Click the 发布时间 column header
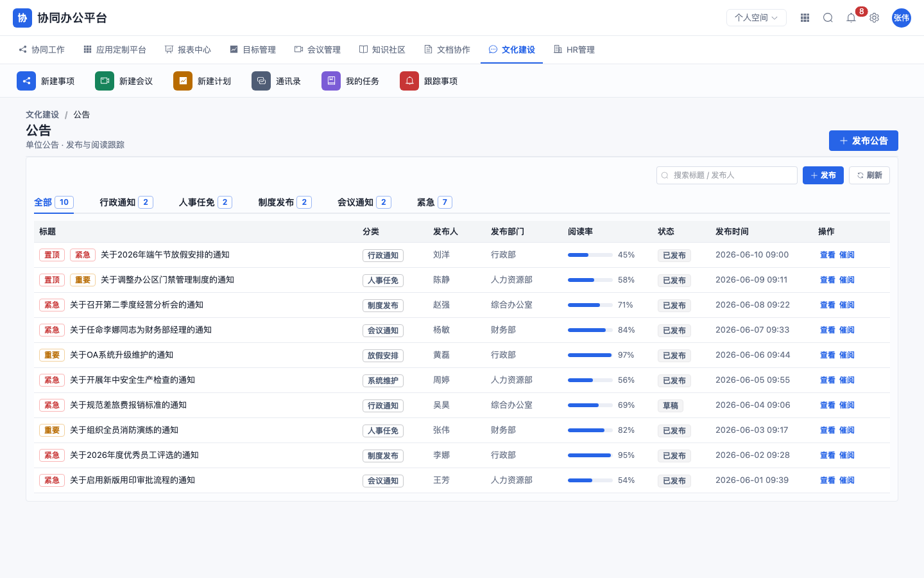Screen dimensions: 924x578 (x=732, y=231)
